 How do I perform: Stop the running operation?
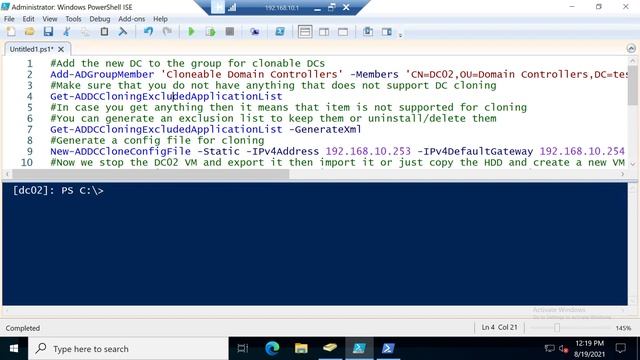pos(230,32)
